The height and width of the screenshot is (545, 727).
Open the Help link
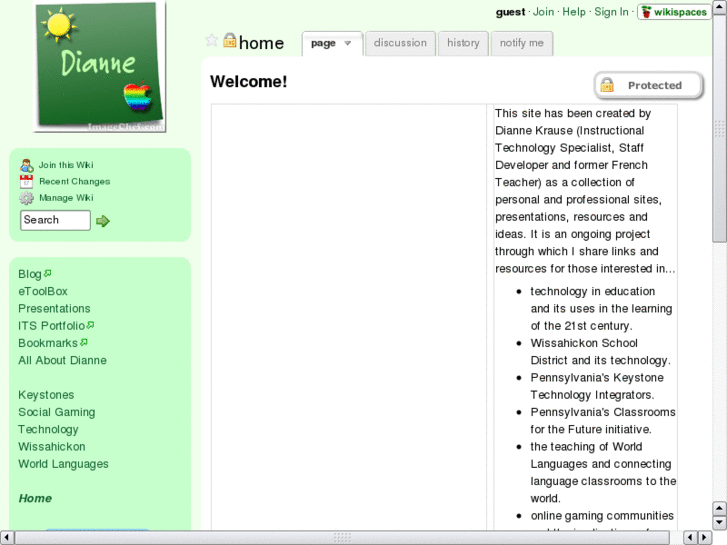click(x=574, y=12)
